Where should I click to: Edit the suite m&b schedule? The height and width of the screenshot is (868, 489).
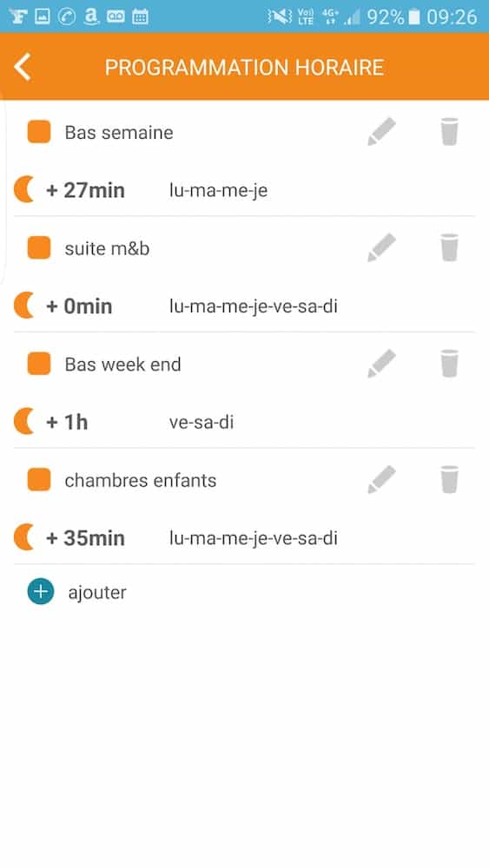point(381,247)
